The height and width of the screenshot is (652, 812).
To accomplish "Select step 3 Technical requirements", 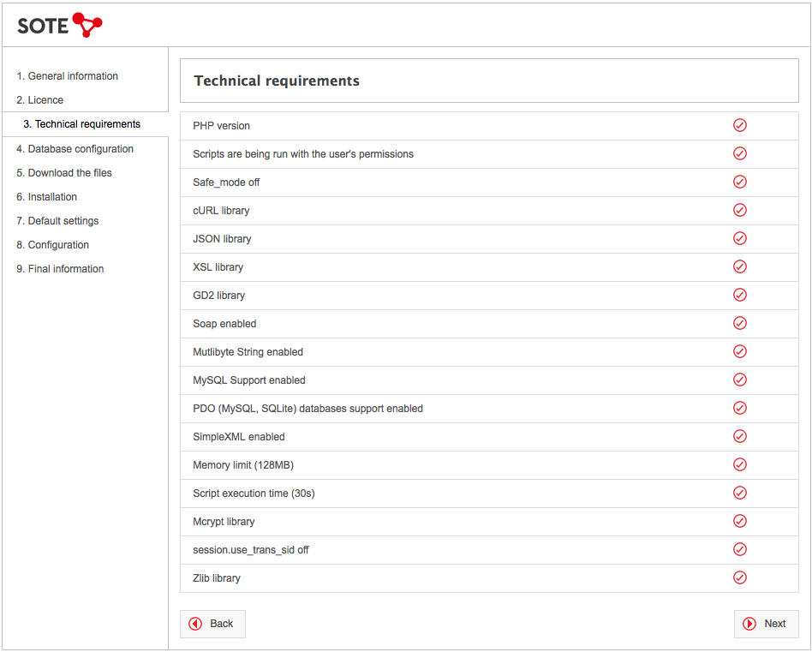I will coord(82,124).
